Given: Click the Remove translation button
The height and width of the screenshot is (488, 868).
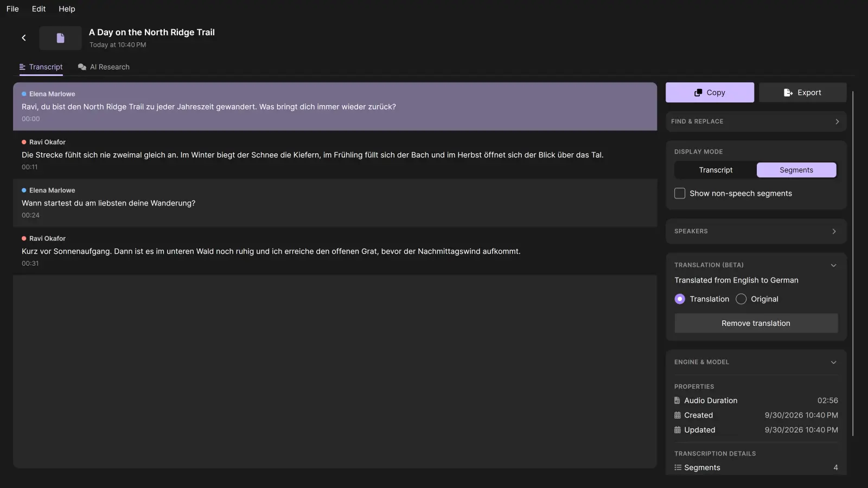Looking at the screenshot, I should click(x=756, y=323).
